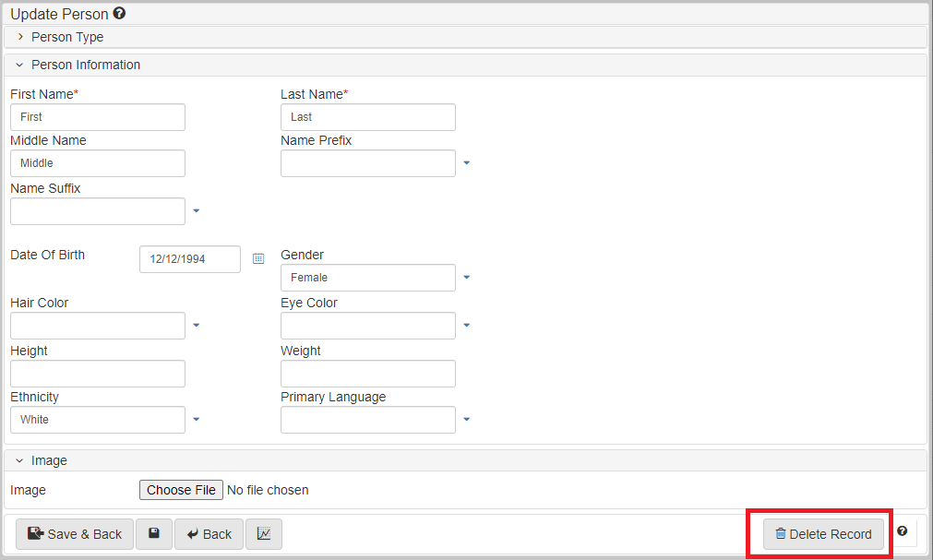Open the Name Suffix dropdown arrow
The image size is (933, 560).
[196, 211]
